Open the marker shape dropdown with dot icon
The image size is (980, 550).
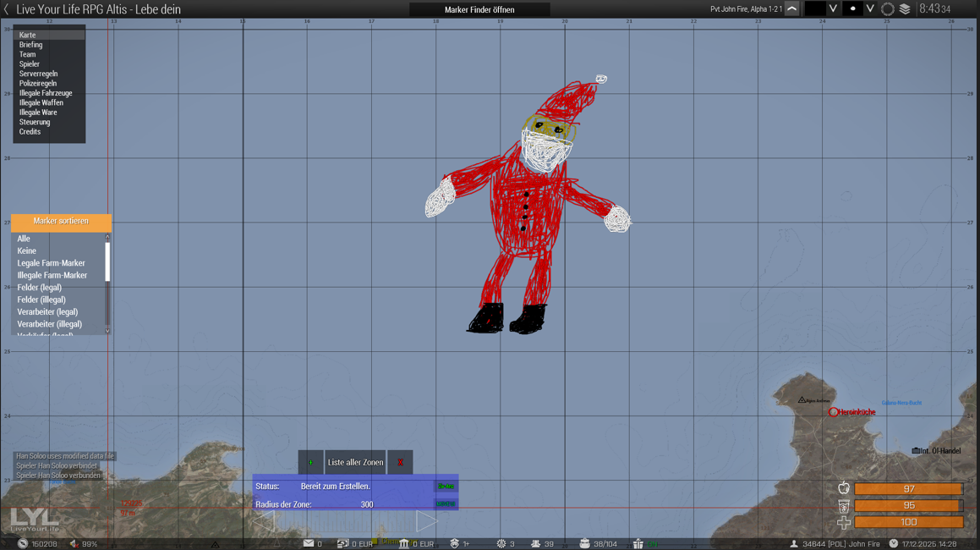pyautogui.click(x=870, y=8)
